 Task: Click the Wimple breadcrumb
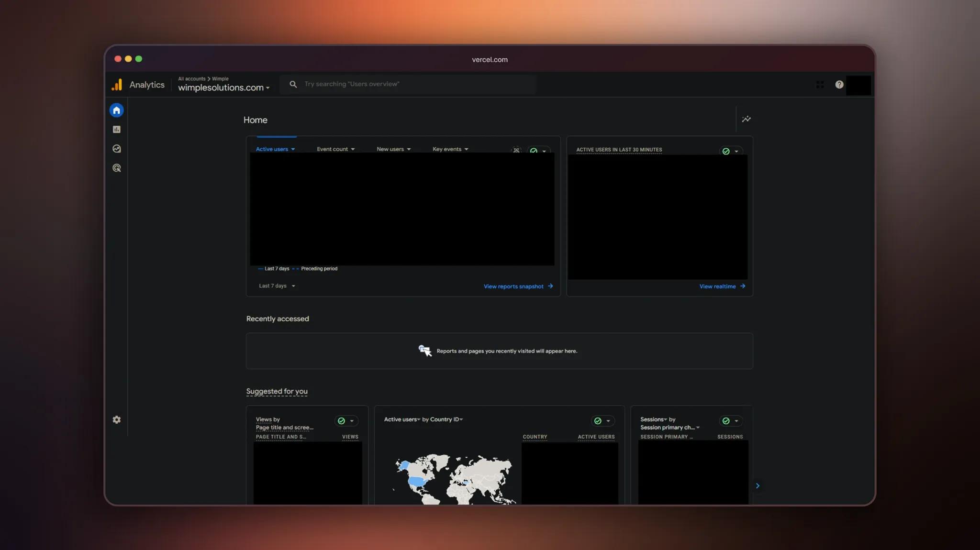coord(220,79)
